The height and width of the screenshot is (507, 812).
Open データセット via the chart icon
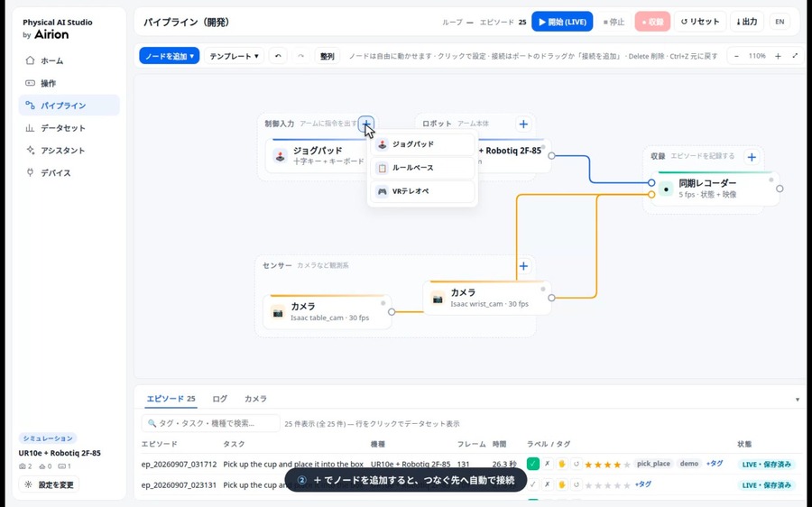pos(30,128)
